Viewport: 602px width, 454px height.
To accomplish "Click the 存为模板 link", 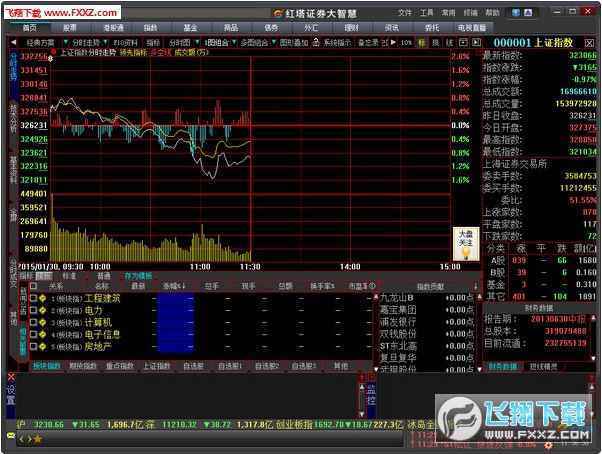I will pyautogui.click(x=138, y=276).
